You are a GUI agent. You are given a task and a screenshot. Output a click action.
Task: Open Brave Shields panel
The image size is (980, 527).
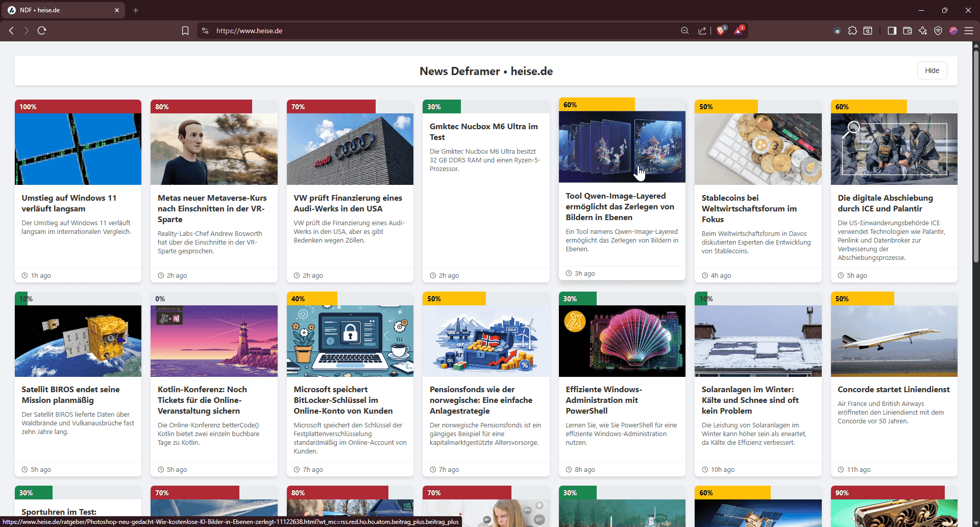click(x=721, y=31)
